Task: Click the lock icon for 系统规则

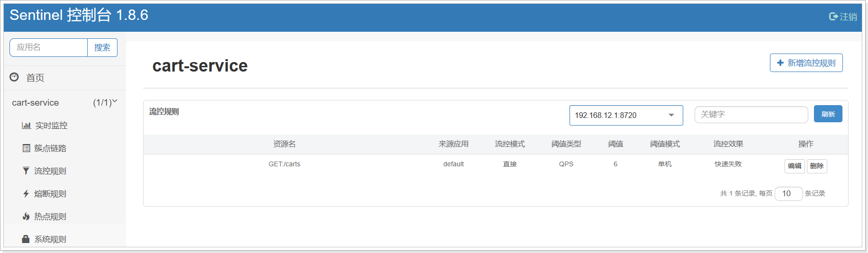Action: point(26,239)
